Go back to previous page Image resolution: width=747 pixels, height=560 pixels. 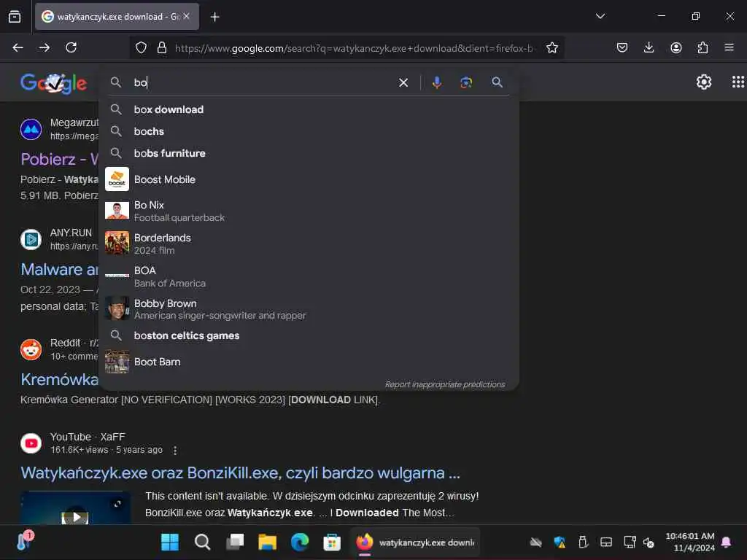pyautogui.click(x=18, y=47)
